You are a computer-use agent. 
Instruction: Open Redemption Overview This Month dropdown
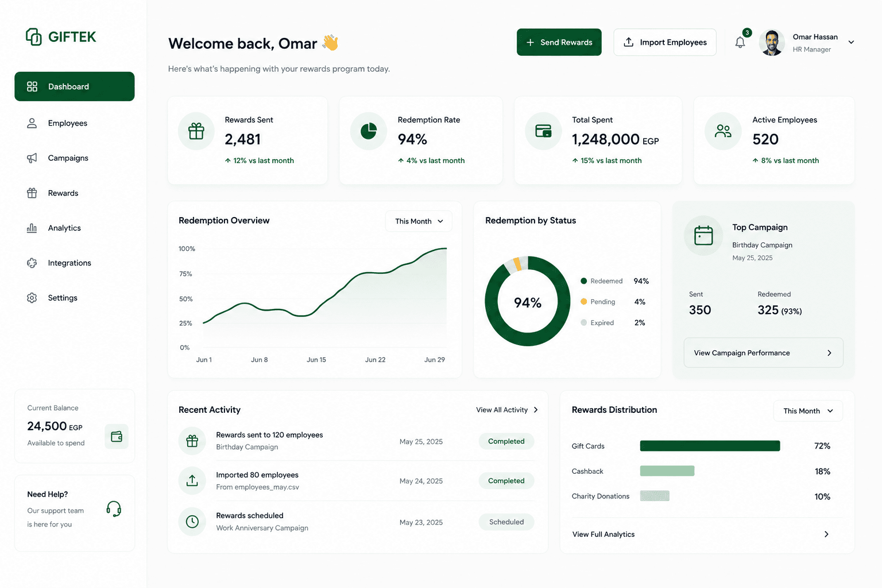click(419, 221)
